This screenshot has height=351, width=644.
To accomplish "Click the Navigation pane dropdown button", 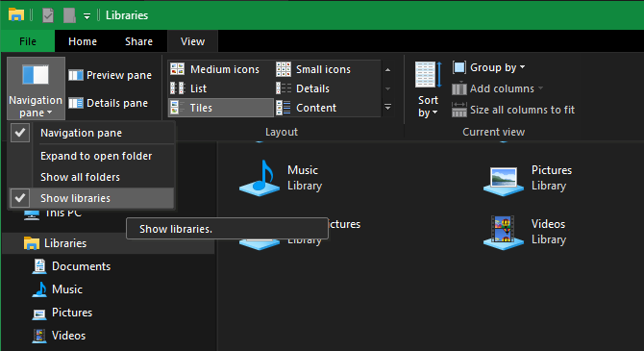I will [36, 88].
